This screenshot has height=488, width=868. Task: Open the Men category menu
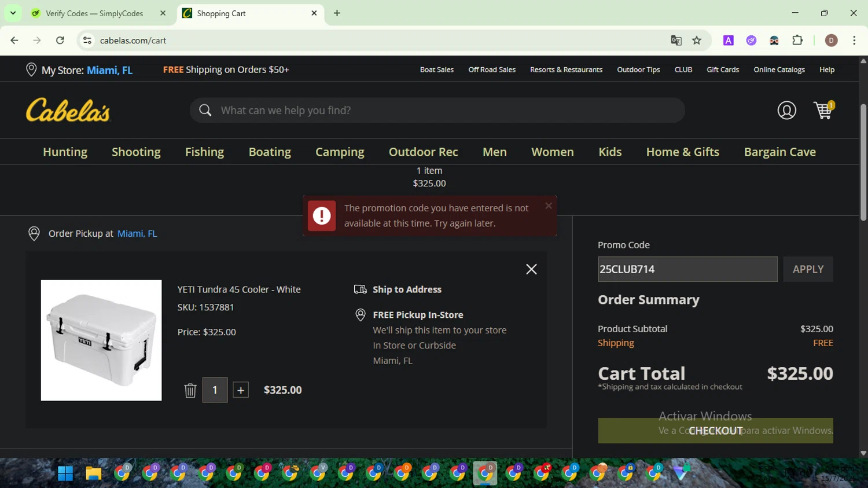495,152
